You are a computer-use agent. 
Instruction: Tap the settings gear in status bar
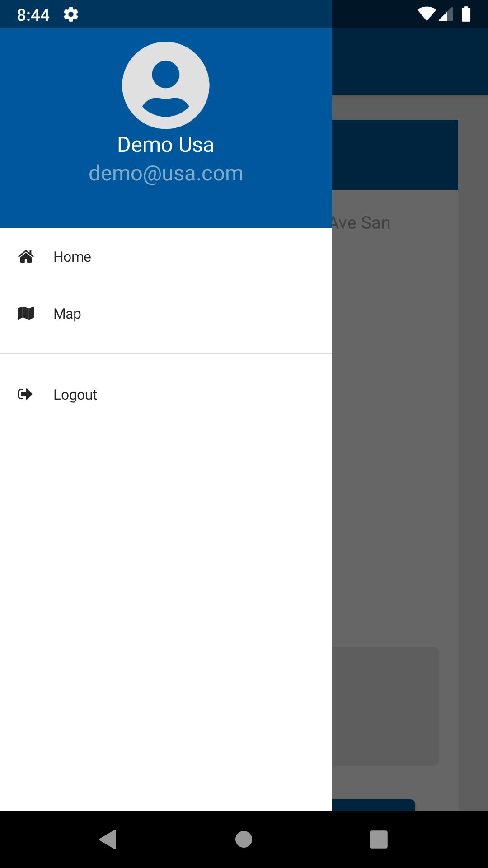[71, 14]
